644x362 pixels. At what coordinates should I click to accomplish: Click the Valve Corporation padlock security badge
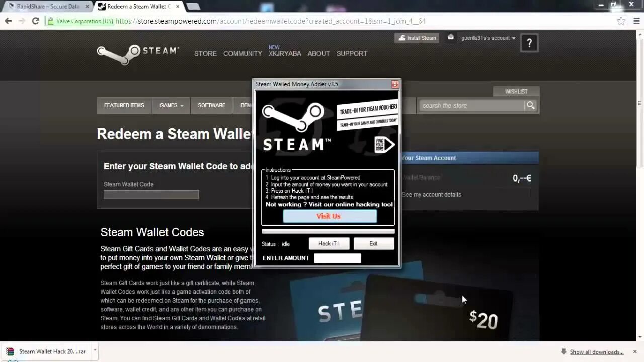pos(80,21)
